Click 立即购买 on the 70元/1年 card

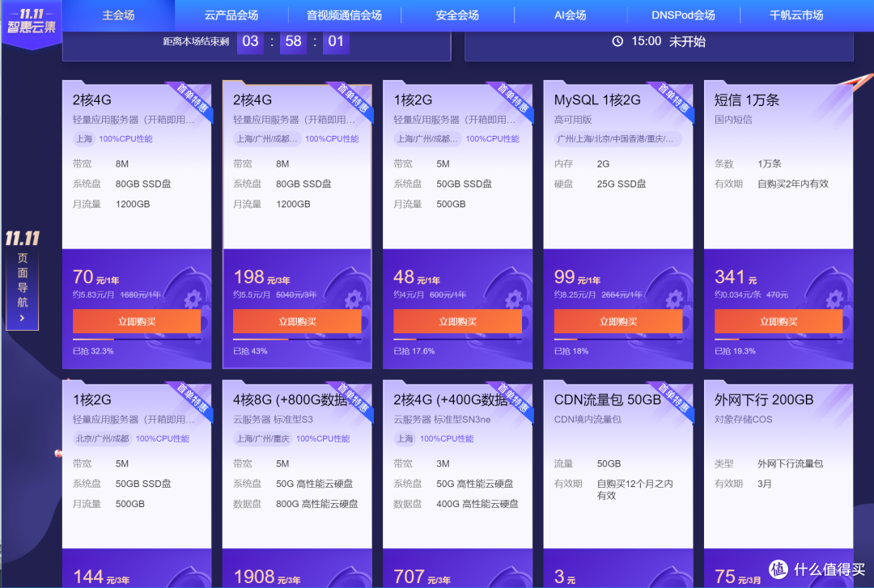pos(137,322)
